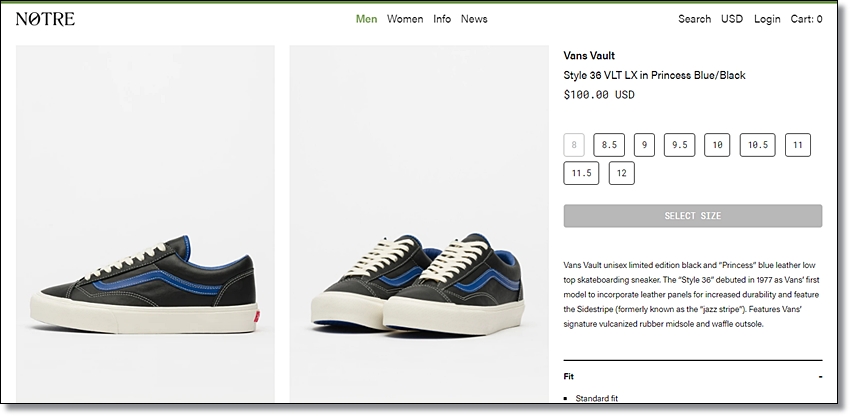Collapse the Fit section with minus sign
The height and width of the screenshot is (416, 850).
click(x=820, y=376)
